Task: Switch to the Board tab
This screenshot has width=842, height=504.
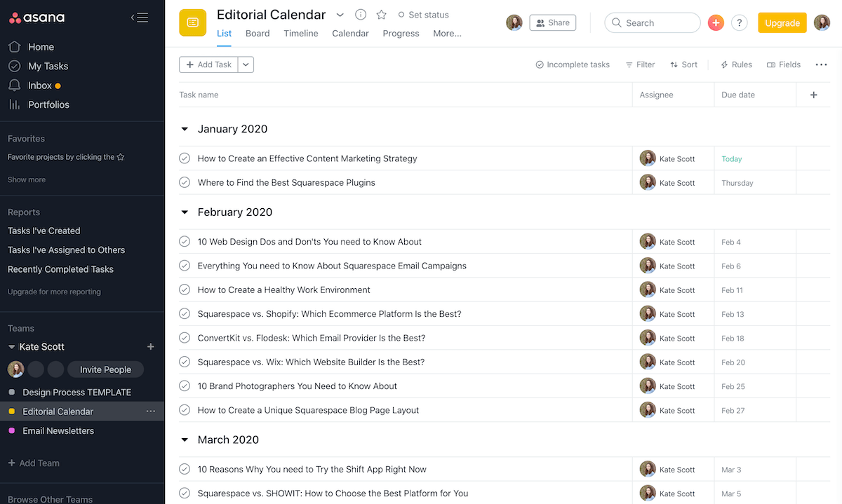Action: click(x=258, y=33)
